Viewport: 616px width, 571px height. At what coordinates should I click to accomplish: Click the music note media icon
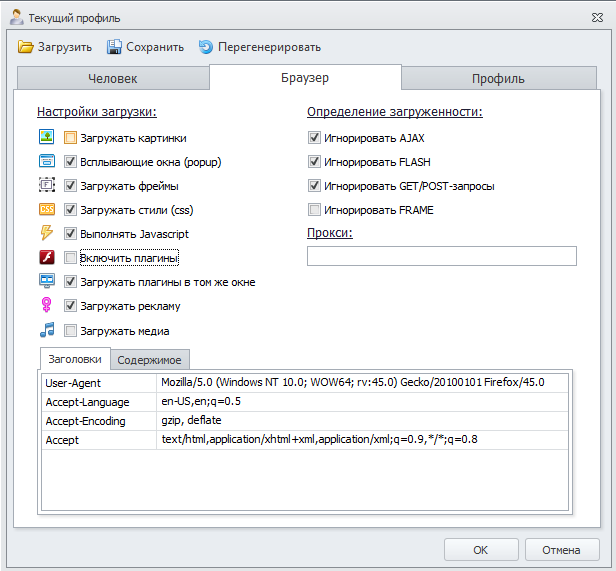click(46, 330)
